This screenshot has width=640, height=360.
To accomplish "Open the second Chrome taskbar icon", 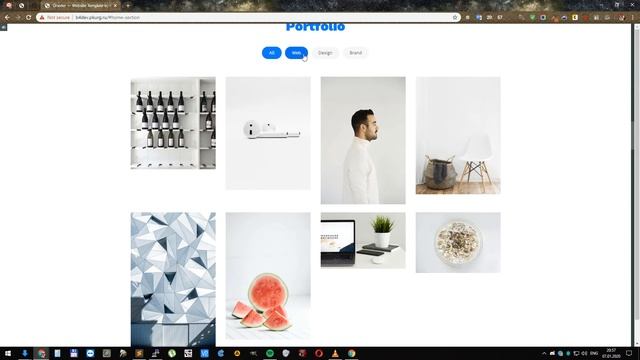I will click(x=351, y=353).
